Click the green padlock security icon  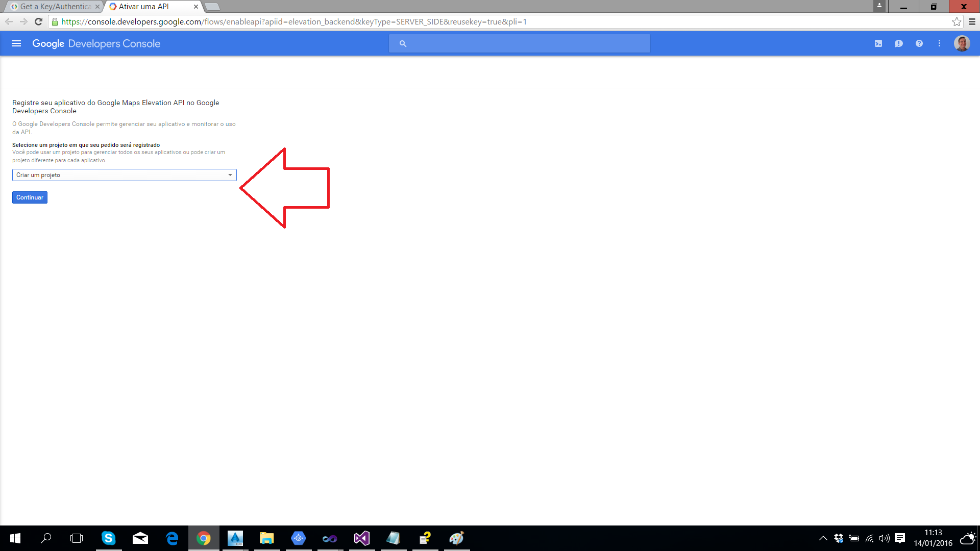point(55,21)
